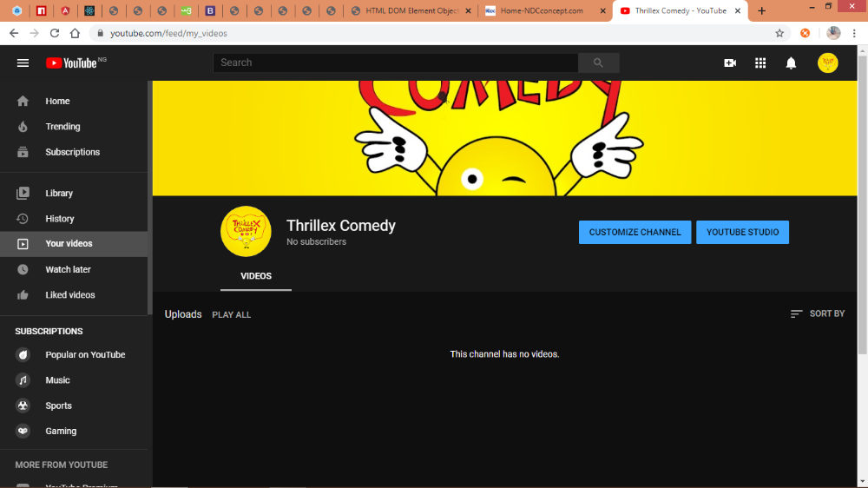
Task: Click "This channel has no videos." text
Action: 504,354
